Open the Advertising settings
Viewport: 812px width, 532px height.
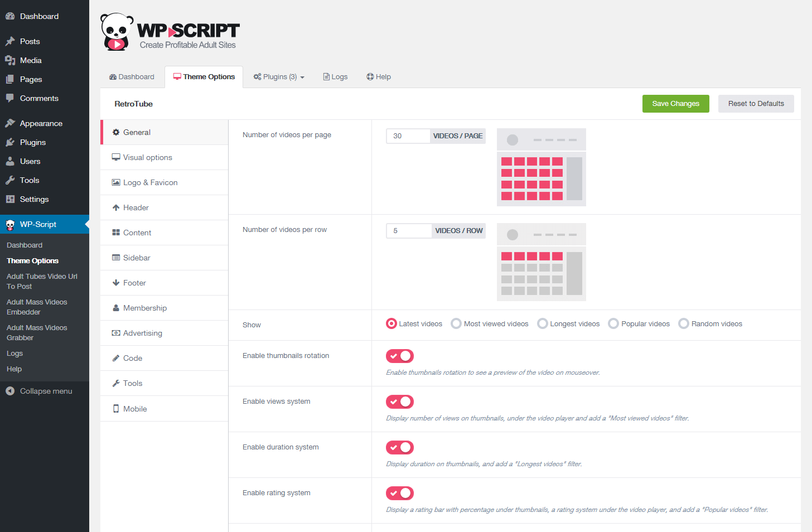(141, 333)
